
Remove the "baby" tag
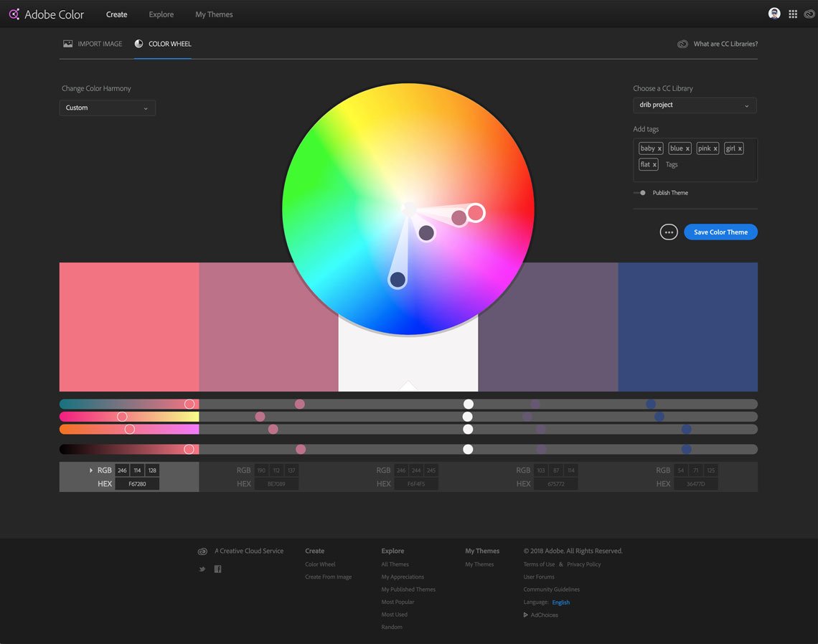click(659, 148)
